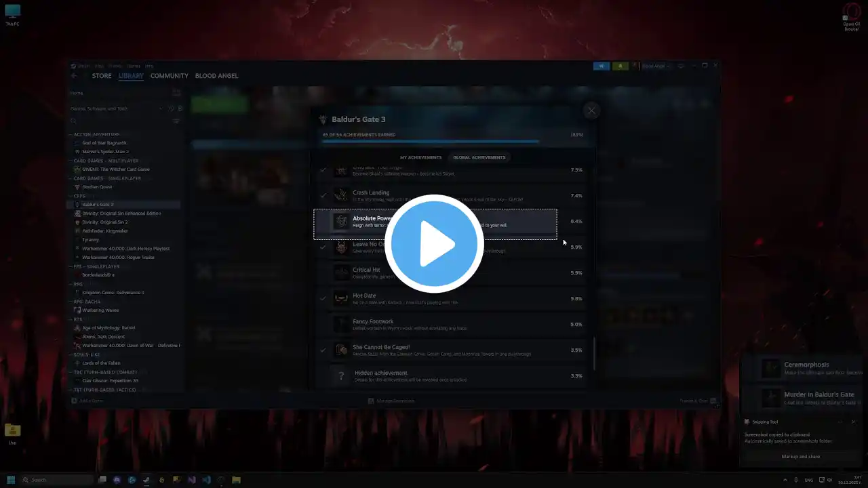The width and height of the screenshot is (868, 488).
Task: Open Friends & Chat in Steam
Action: [698, 401]
